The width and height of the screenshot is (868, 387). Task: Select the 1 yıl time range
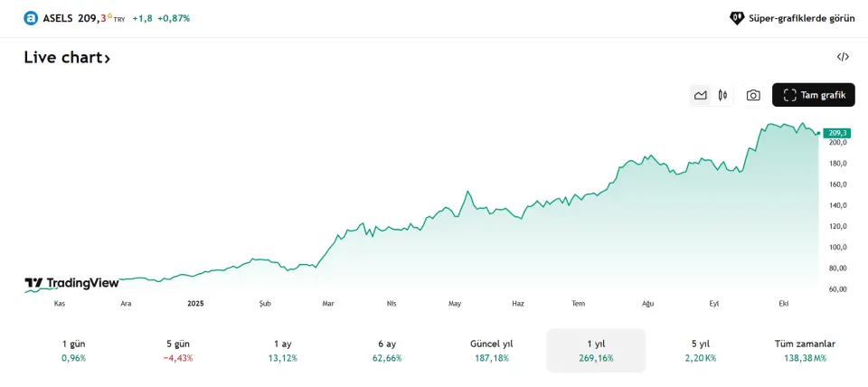pyautogui.click(x=596, y=350)
